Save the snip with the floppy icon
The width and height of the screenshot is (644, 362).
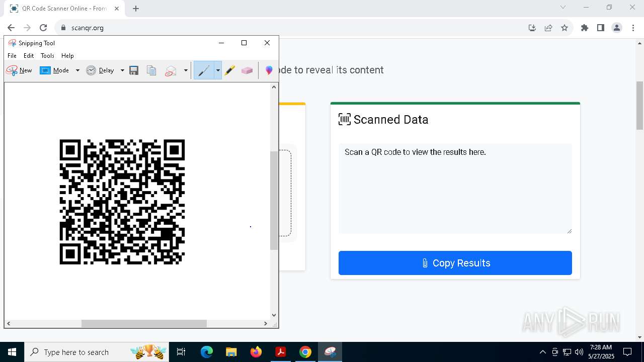point(134,70)
